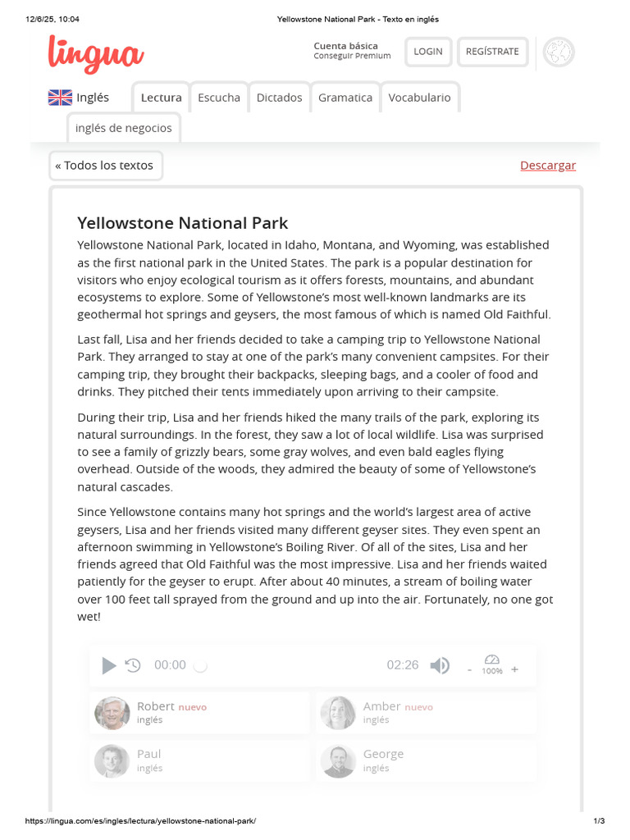This screenshot has height=840, width=630.
Task: Click the playback speed gauge icon
Action: click(492, 660)
